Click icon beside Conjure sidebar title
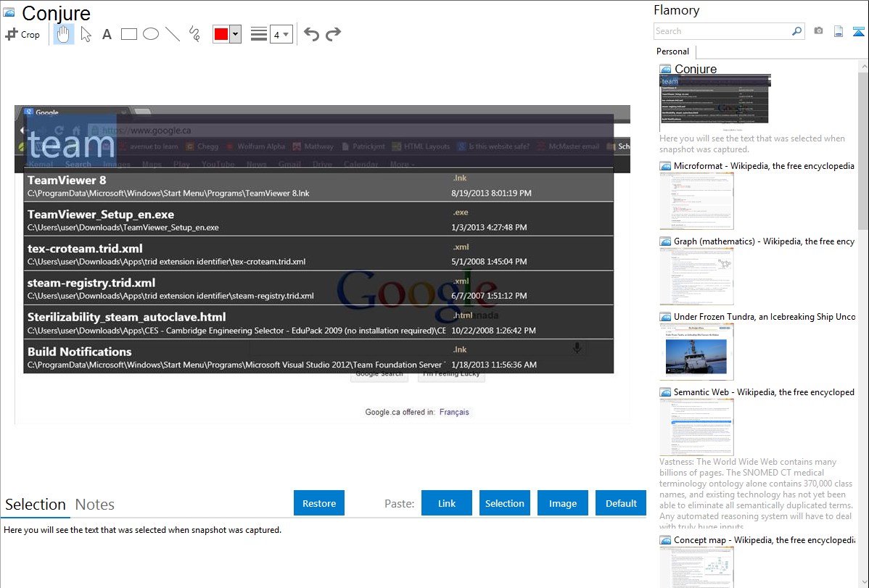This screenshot has width=869, height=588. point(665,69)
